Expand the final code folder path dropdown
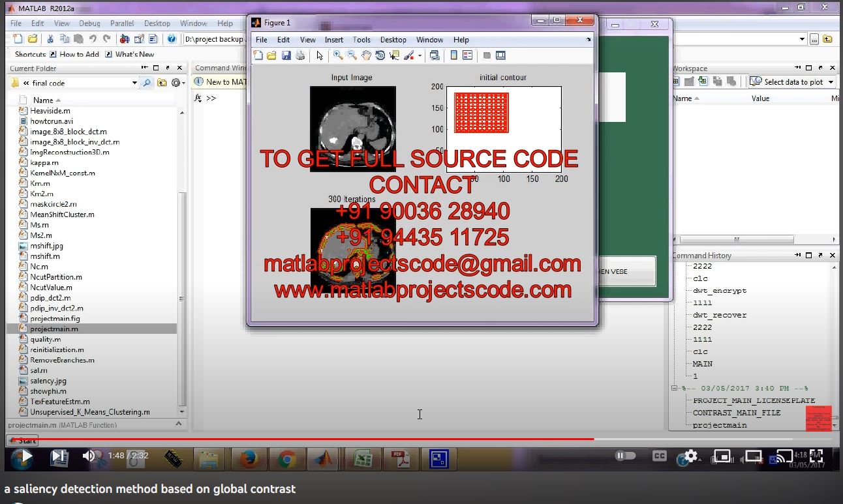The width and height of the screenshot is (843, 504). click(x=134, y=83)
